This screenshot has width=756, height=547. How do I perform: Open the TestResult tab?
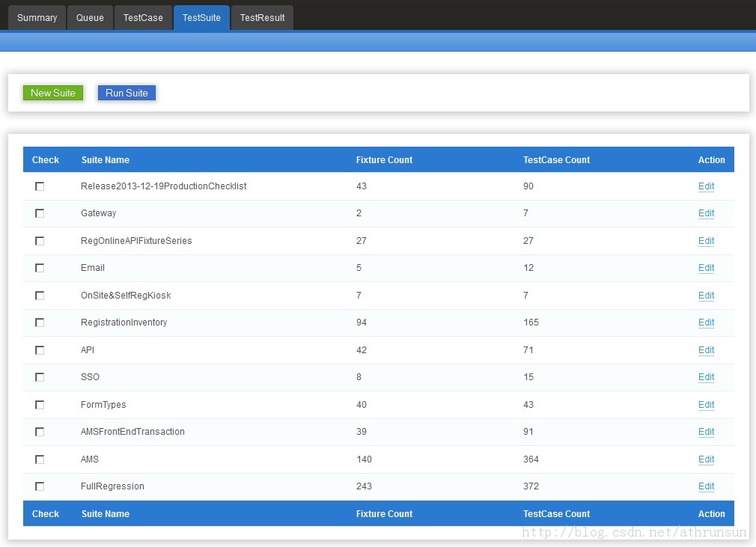(x=262, y=17)
